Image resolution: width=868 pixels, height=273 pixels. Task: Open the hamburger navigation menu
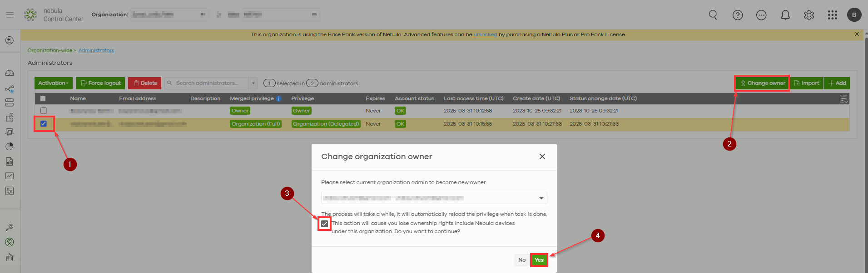10,15
